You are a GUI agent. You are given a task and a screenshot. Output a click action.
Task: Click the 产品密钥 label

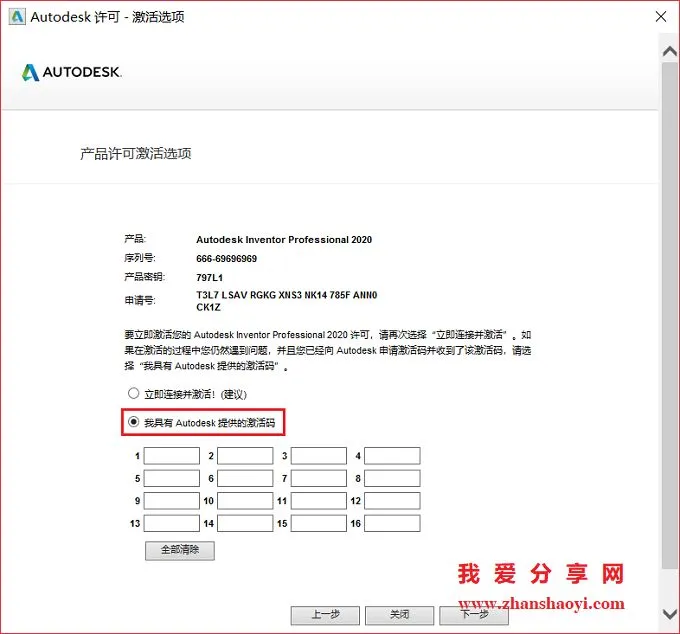pyautogui.click(x=144, y=277)
